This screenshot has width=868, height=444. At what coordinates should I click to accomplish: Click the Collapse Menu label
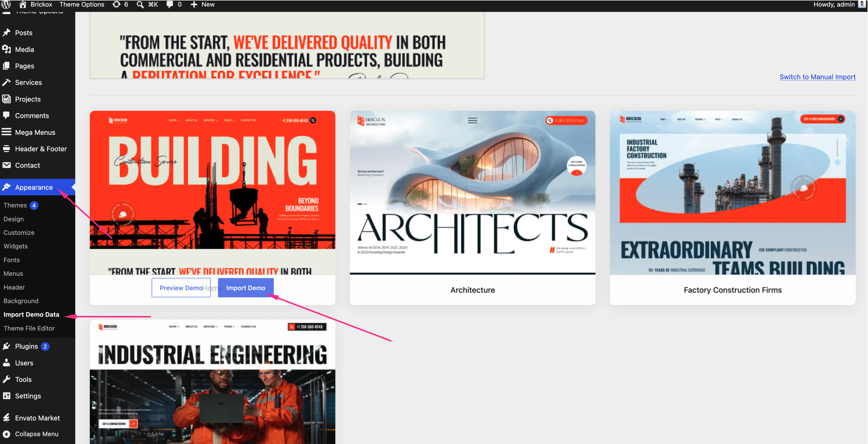[37, 434]
